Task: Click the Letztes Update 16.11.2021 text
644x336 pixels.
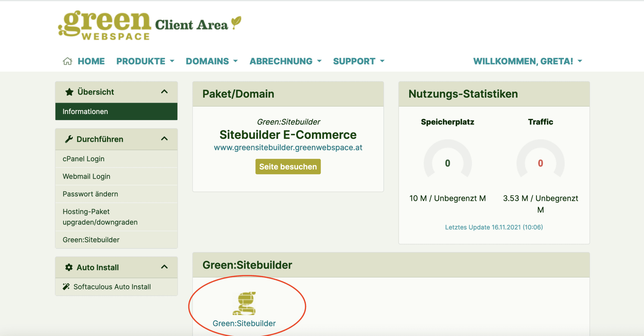Action: click(x=494, y=227)
